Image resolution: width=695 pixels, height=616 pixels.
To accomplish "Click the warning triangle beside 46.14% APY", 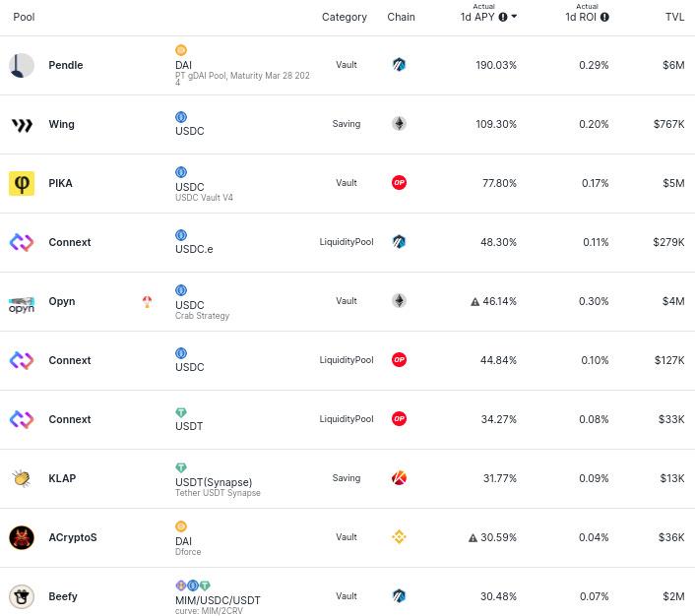I will 474,302.
